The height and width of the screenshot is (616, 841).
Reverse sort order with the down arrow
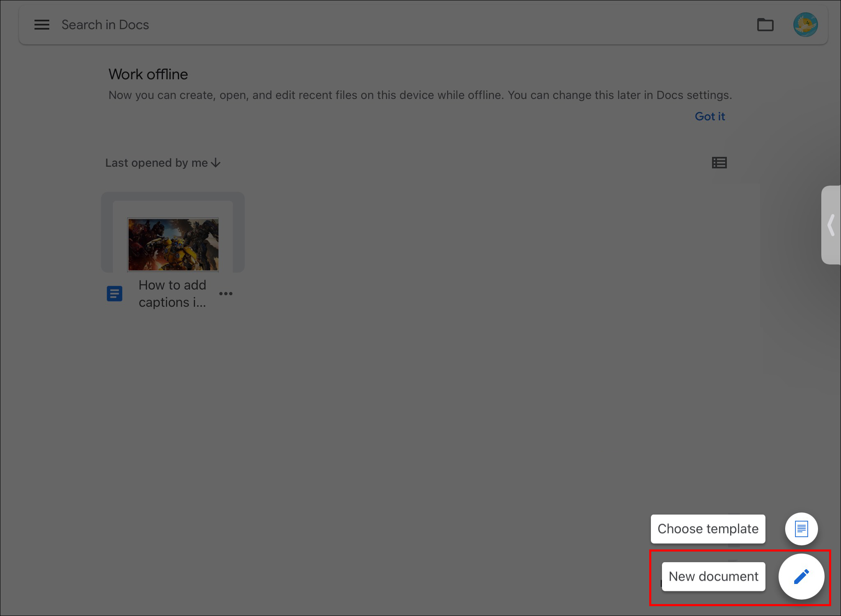(x=216, y=163)
